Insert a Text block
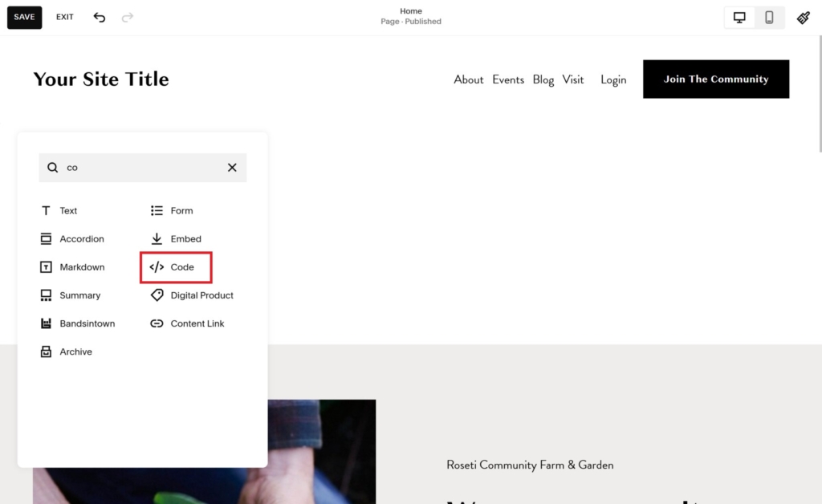The height and width of the screenshot is (504, 822). 68,210
